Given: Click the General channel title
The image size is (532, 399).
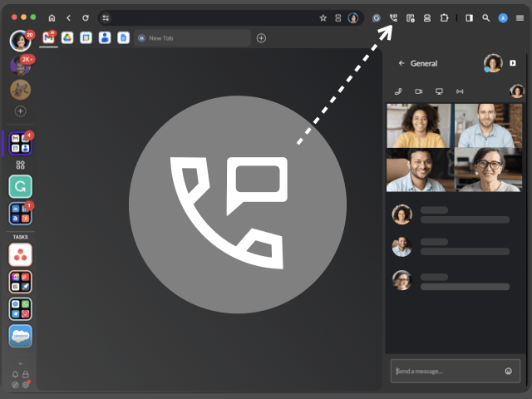Looking at the screenshot, I should [x=424, y=63].
